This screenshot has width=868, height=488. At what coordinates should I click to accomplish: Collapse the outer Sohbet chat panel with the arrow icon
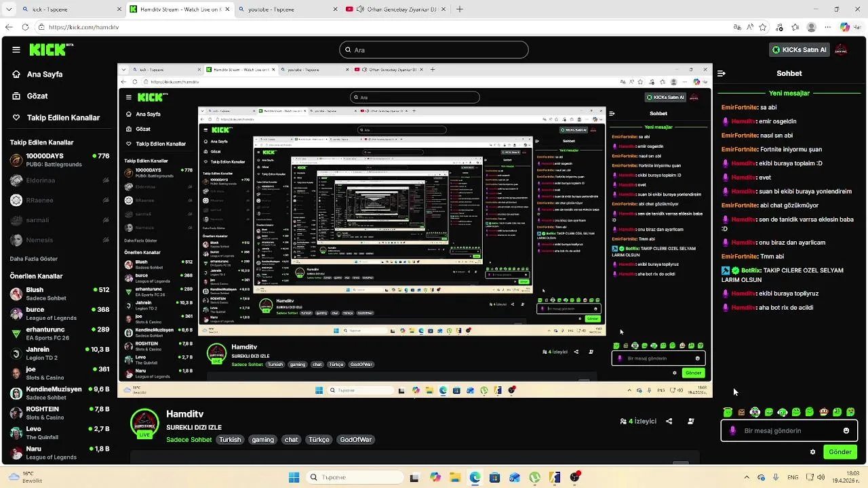click(x=722, y=73)
